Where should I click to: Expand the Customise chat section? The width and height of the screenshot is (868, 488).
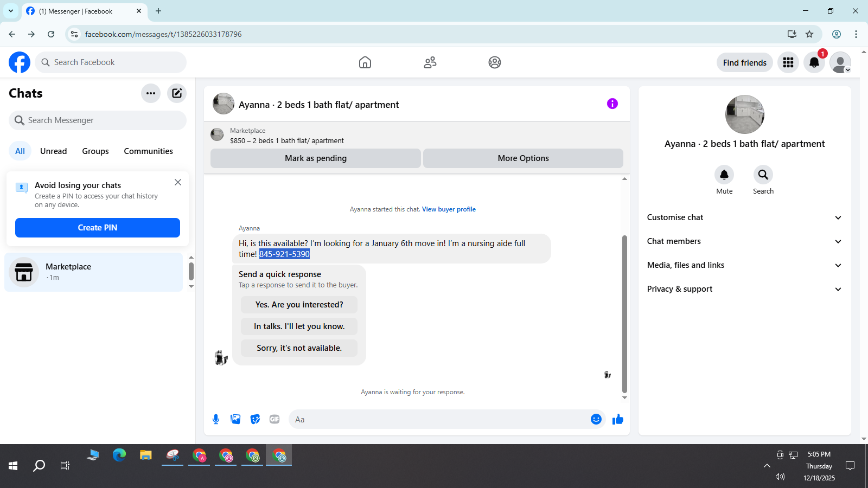[745, 217]
